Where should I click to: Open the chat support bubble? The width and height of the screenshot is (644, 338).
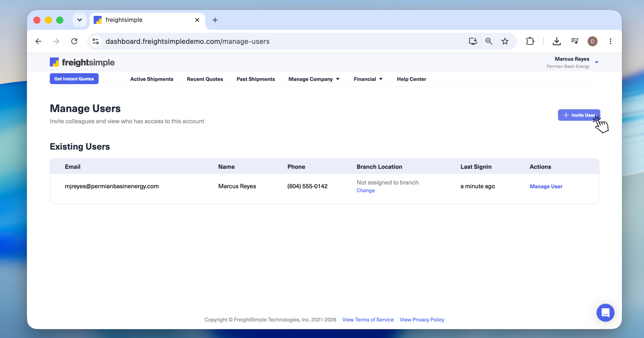(x=605, y=313)
